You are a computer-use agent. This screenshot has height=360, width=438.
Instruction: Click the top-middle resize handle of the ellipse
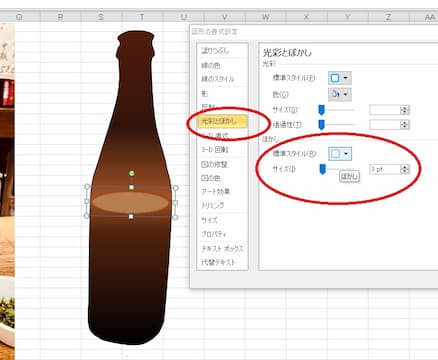131,187
